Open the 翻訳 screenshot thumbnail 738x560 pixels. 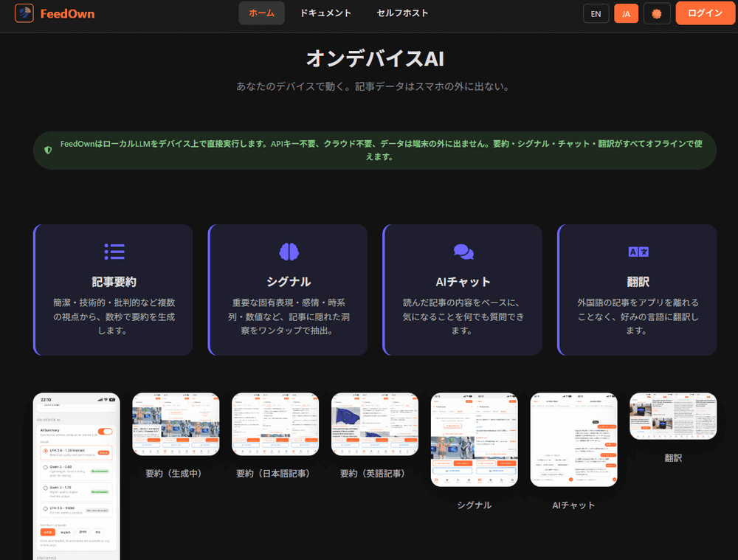point(673,416)
